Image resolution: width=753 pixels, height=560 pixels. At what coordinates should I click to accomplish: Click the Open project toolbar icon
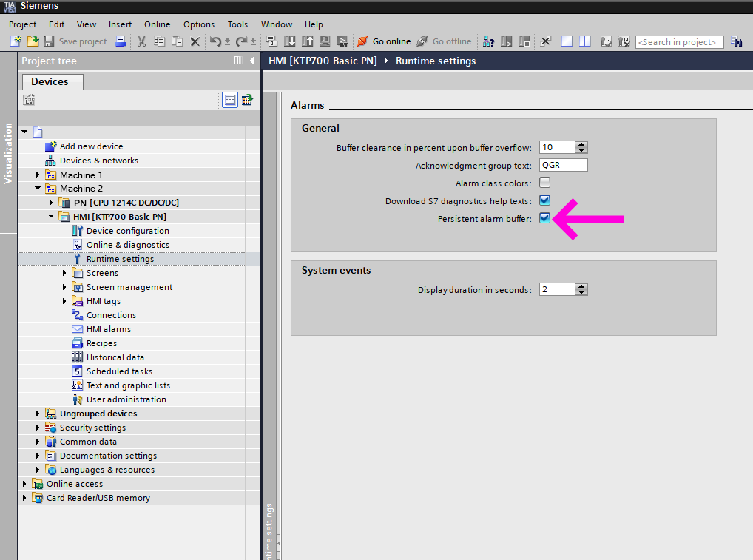33,41
